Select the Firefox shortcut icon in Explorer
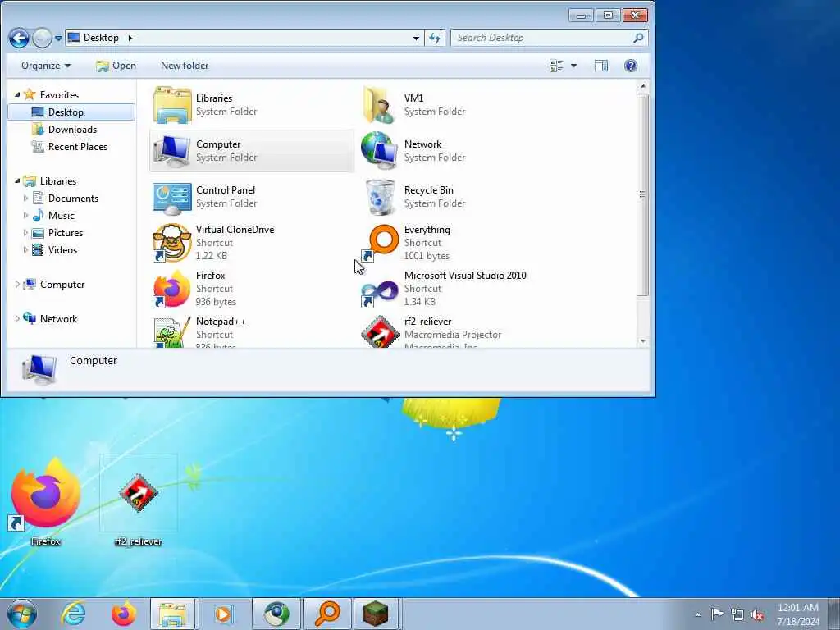 (172, 290)
